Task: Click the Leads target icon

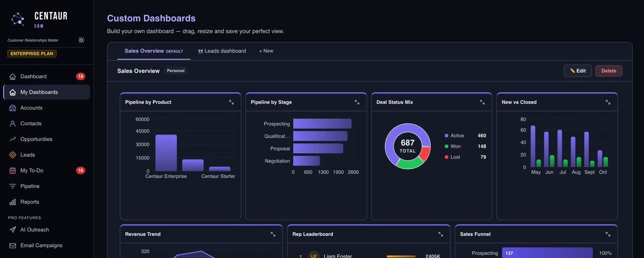Action: [12, 155]
